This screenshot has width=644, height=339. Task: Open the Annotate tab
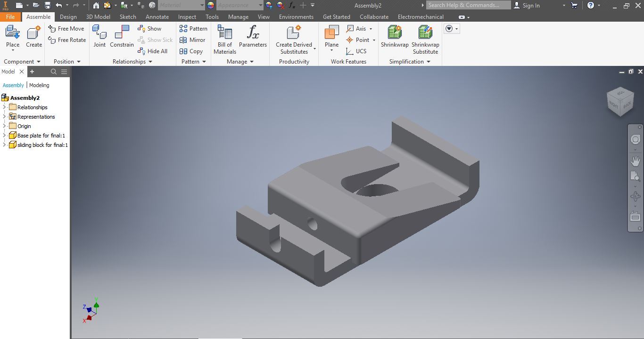pyautogui.click(x=157, y=17)
